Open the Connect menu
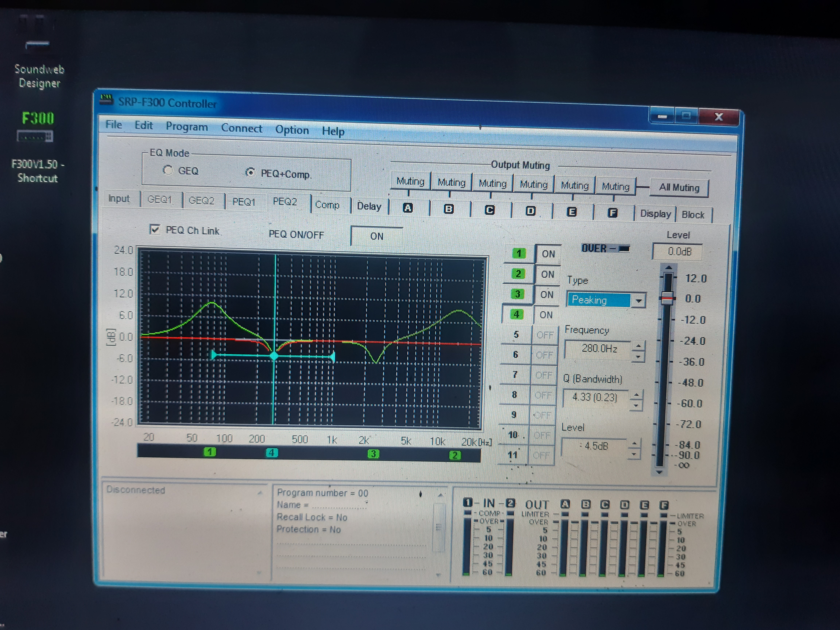 (242, 128)
